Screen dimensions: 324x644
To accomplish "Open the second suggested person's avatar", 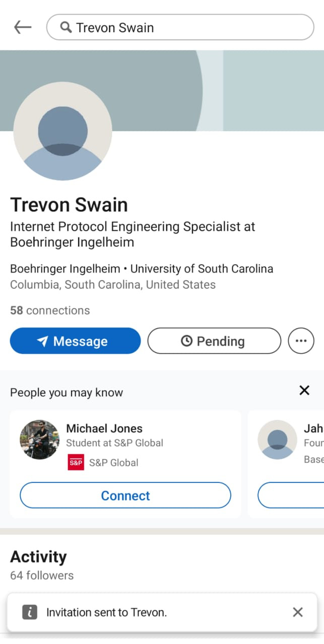I will (x=278, y=440).
